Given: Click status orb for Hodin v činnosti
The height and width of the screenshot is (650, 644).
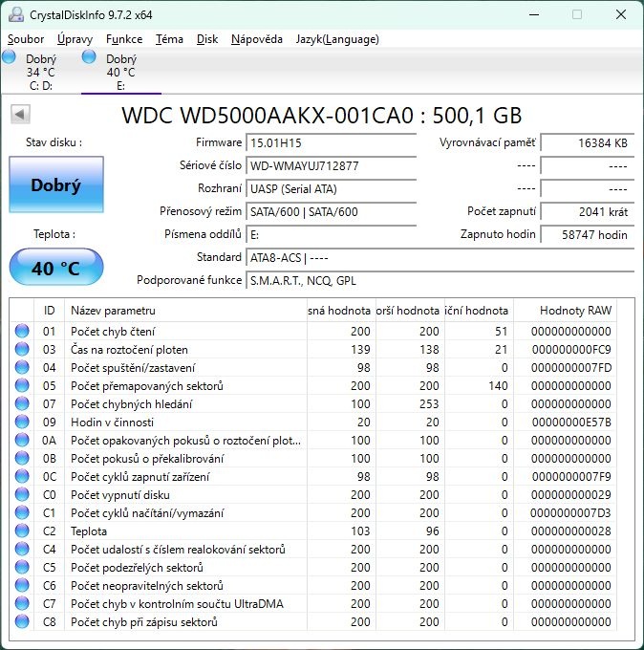Looking at the screenshot, I should 22,422.
